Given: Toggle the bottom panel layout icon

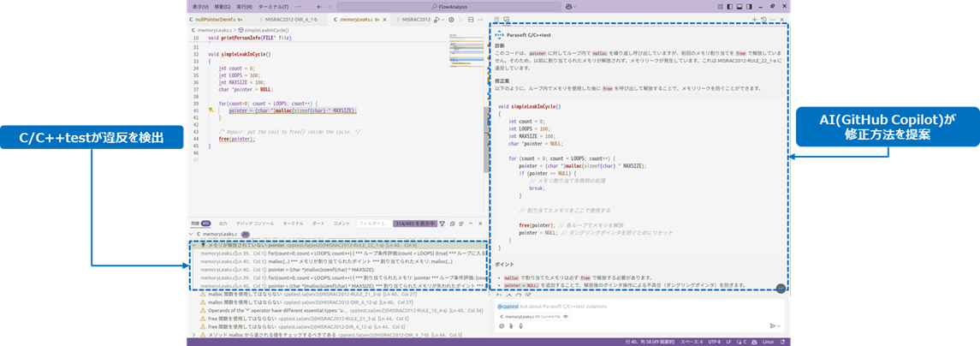Looking at the screenshot, I should [739, 6].
